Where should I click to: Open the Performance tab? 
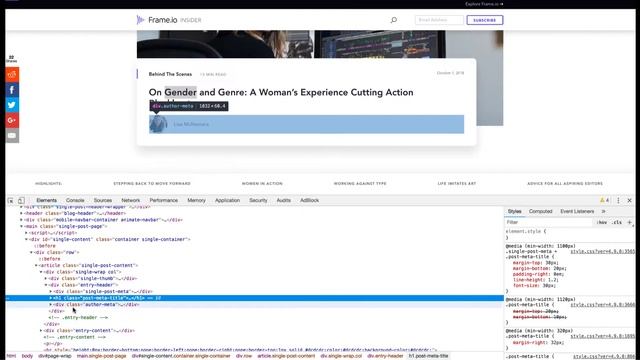pos(164,200)
